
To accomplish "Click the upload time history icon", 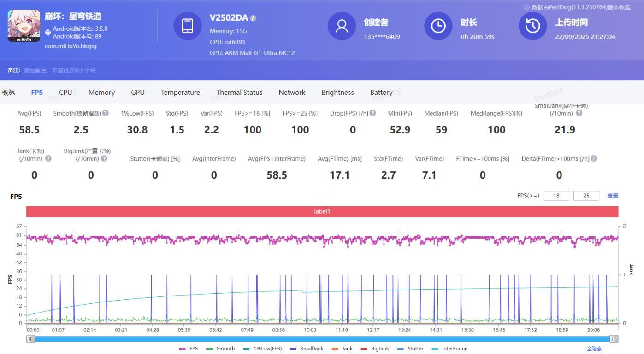I will 533,26.
